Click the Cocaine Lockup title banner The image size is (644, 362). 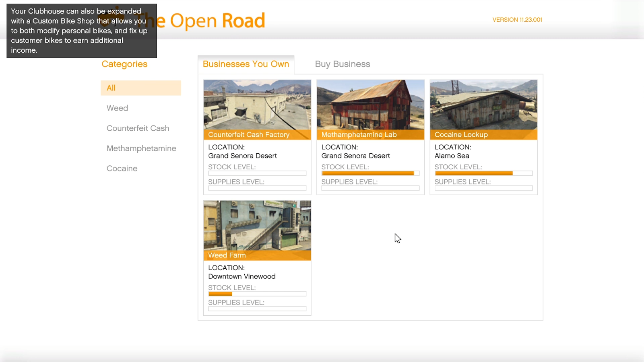[x=483, y=135]
